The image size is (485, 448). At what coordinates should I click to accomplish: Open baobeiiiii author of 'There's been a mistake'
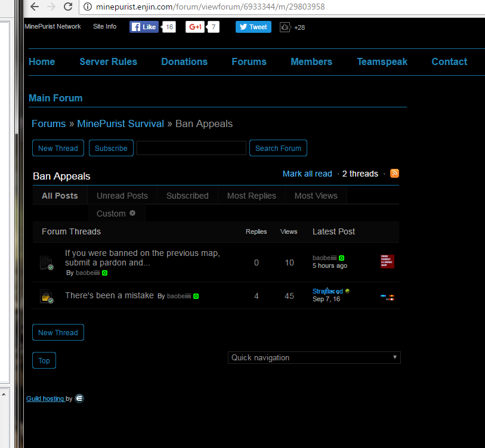click(179, 296)
